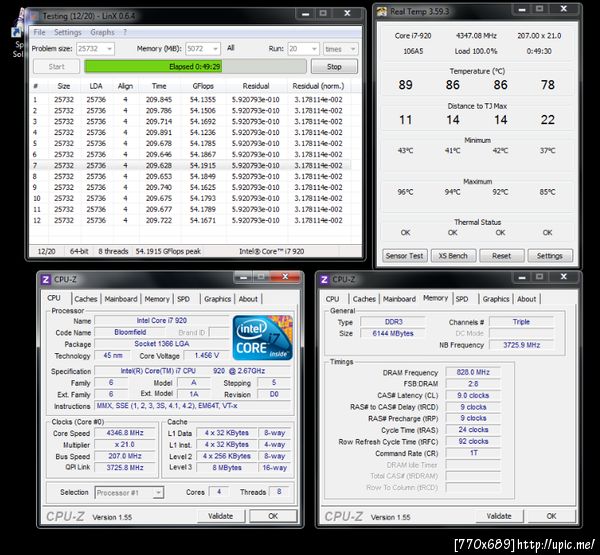Click Validate in left CPU-Z window
This screenshot has height=555, width=600.
(x=220, y=516)
